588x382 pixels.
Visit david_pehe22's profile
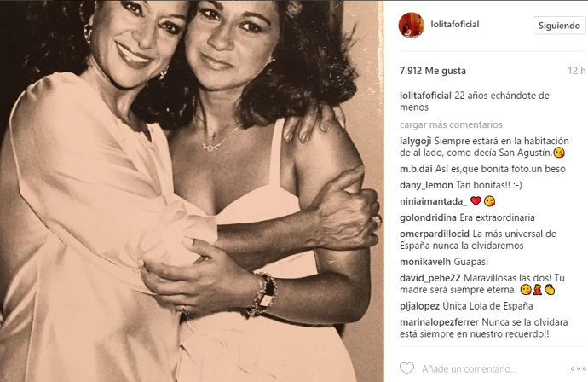pyautogui.click(x=430, y=278)
